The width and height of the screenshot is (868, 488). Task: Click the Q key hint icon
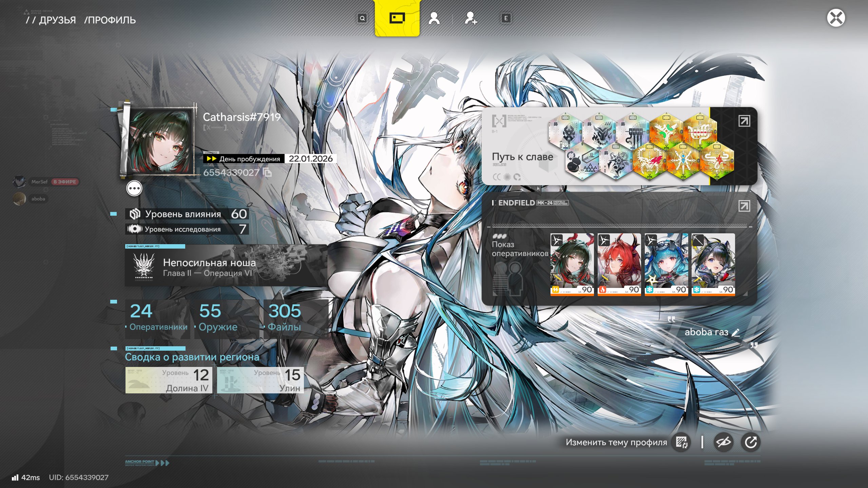point(362,18)
